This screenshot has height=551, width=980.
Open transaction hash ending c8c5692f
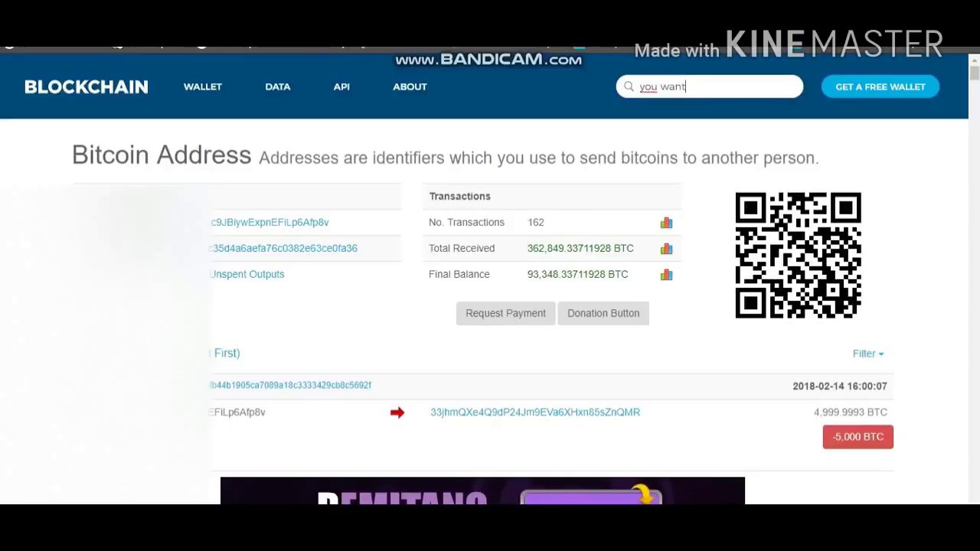click(290, 385)
